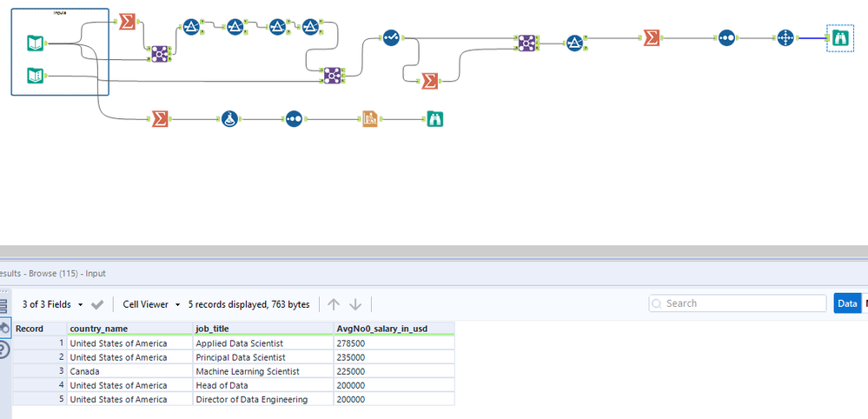Select the first Join tool after Inputs container

tap(161, 54)
